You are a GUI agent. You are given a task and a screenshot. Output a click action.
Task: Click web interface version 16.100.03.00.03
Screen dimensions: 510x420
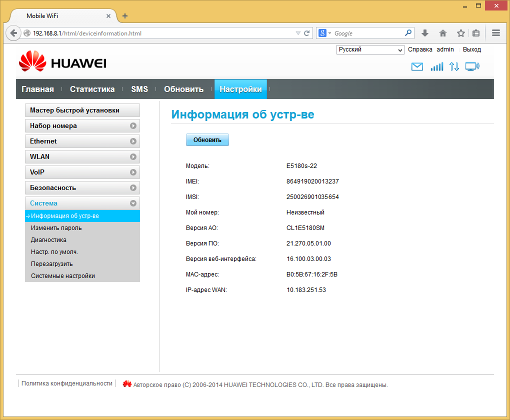308,259
